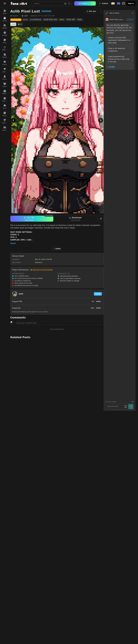Open chat settings sliders icon
Screen dimensions: 138x644
pos(125,406)
